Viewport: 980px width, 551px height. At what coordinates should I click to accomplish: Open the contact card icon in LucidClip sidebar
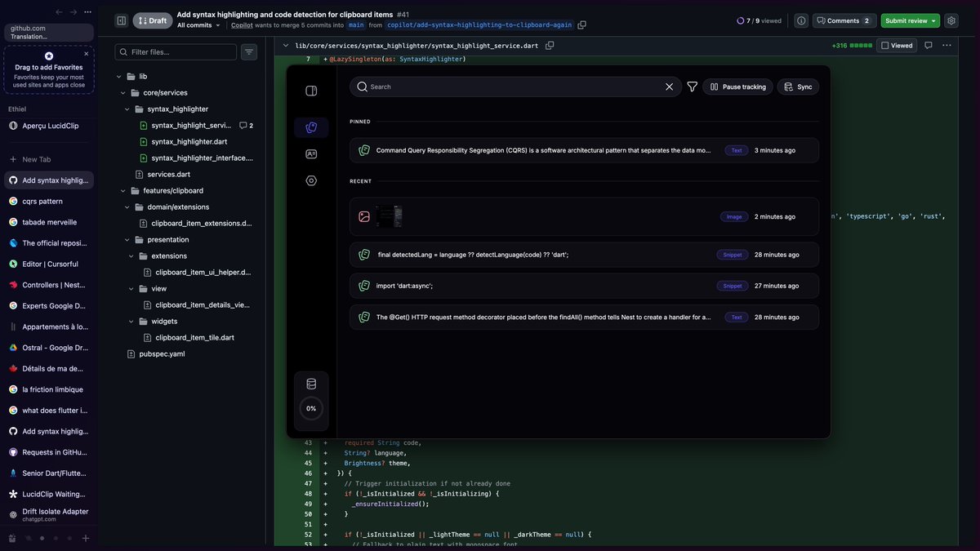tap(311, 154)
